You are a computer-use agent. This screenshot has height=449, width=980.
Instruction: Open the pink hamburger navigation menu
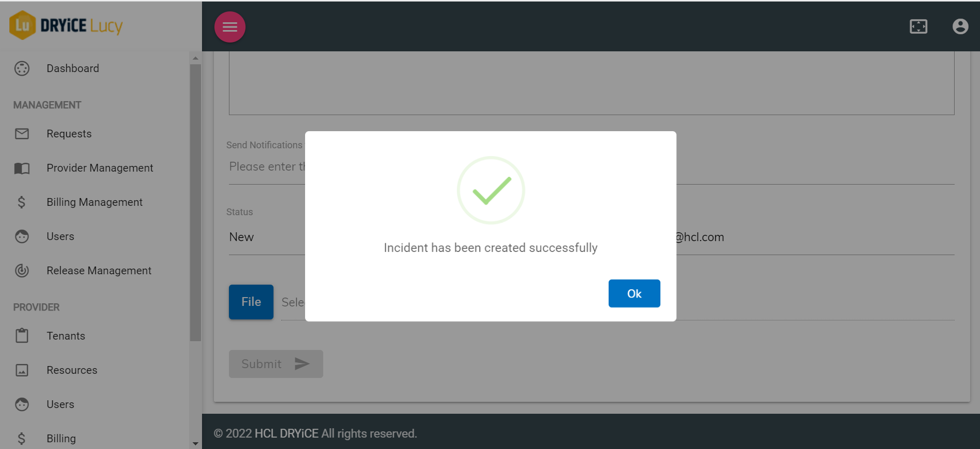[230, 26]
